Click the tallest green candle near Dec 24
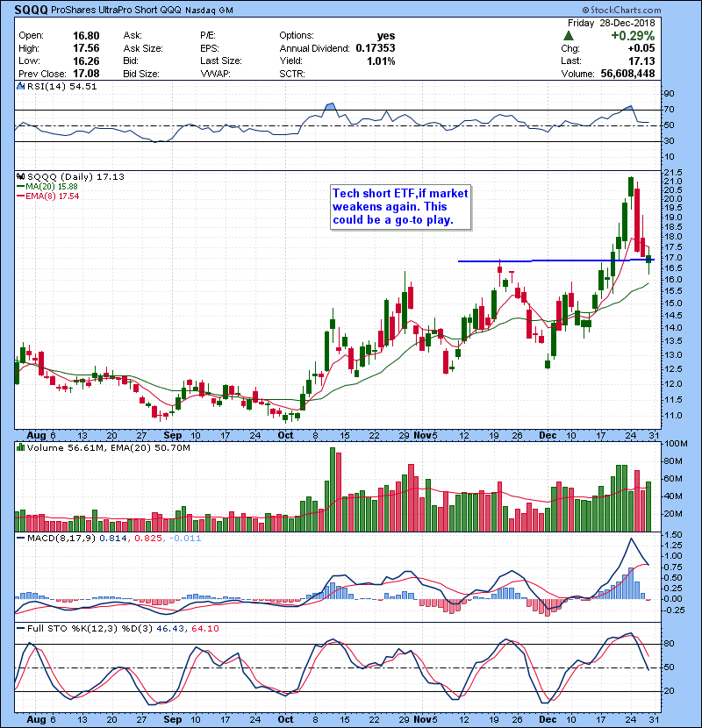 (625, 221)
